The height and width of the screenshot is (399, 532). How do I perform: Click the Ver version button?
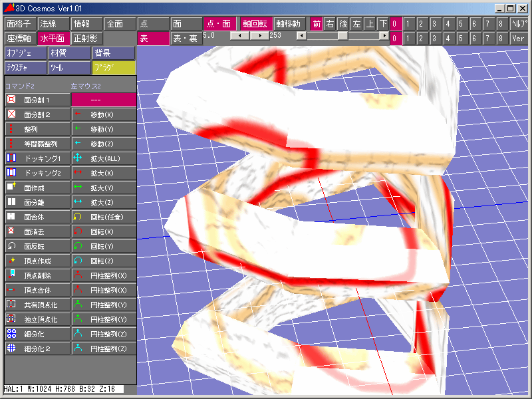pos(519,39)
